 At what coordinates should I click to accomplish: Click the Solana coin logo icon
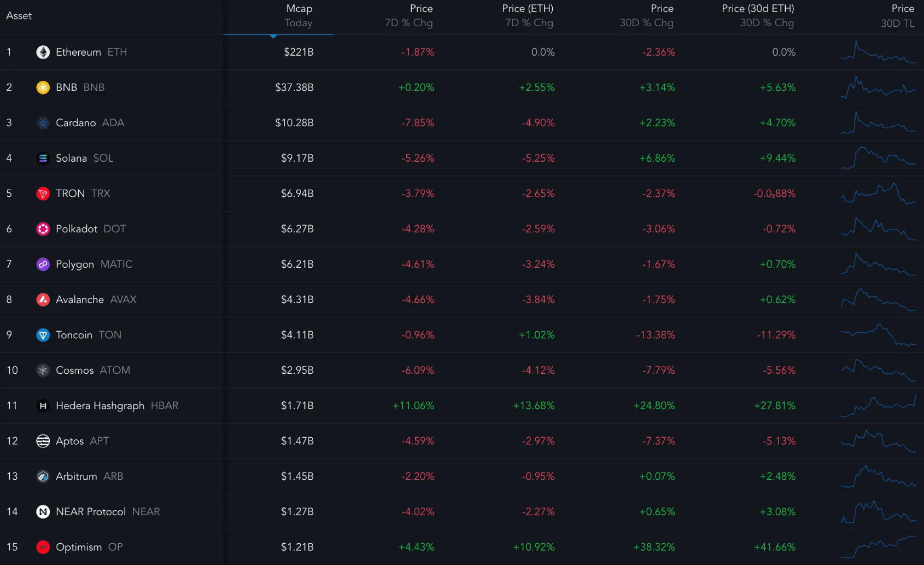point(43,158)
